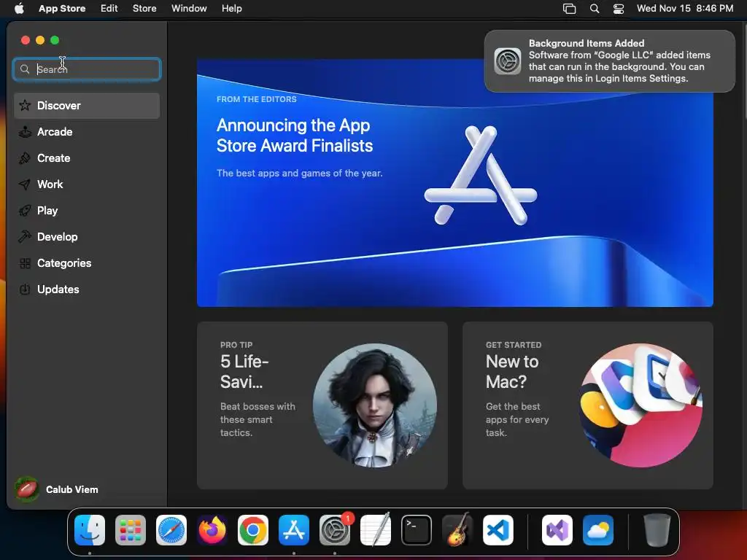Screen dimensions: 747x560
Task: Click the Create paintbrush icon
Action: tap(25, 158)
